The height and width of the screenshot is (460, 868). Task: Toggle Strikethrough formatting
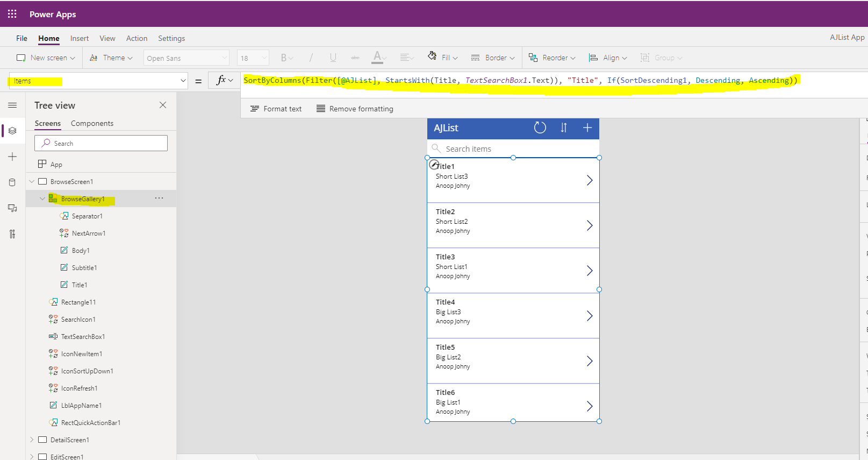[x=355, y=58]
